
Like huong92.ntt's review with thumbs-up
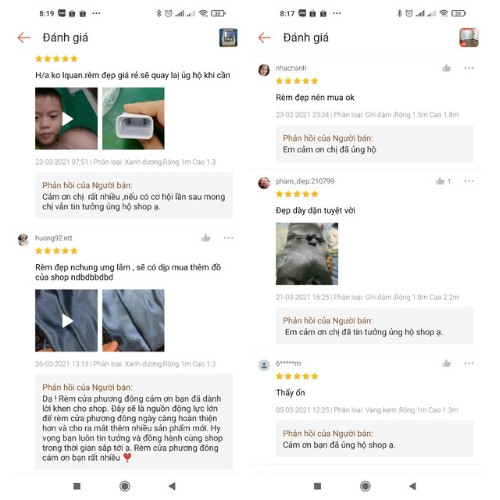coord(206,238)
